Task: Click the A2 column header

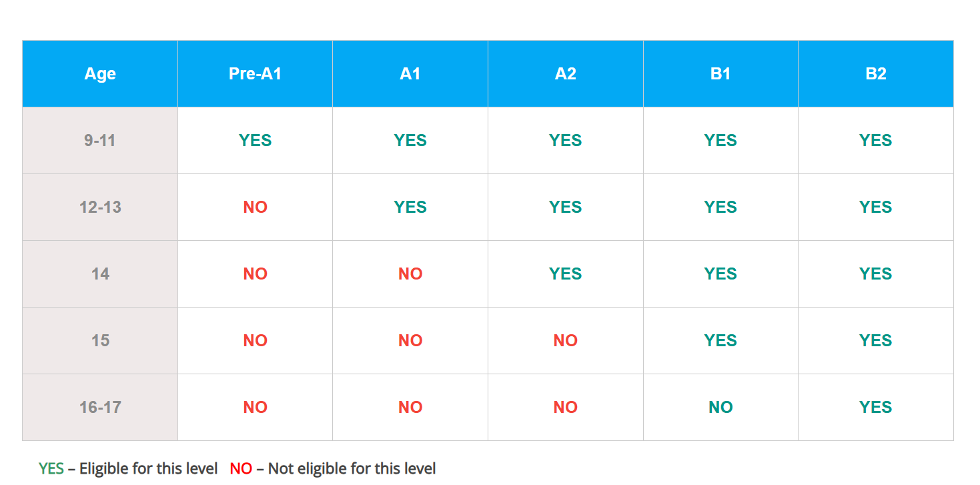Action: tap(565, 73)
